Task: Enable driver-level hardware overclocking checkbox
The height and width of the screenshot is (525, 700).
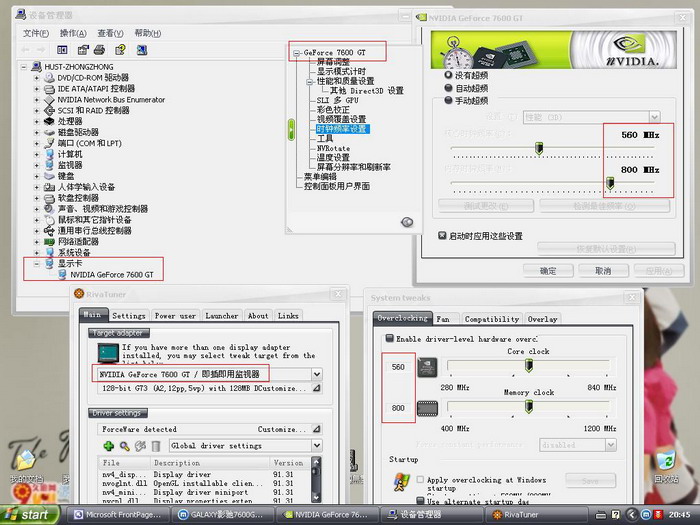Action: click(389, 338)
